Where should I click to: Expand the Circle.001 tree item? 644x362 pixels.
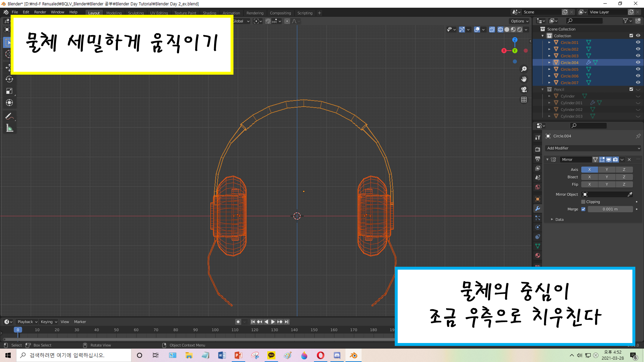click(549, 42)
